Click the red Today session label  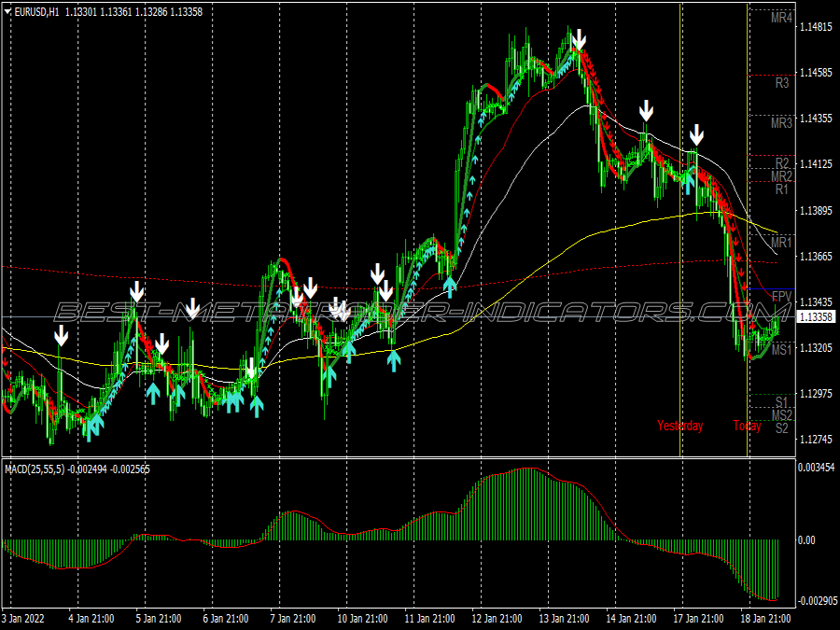(747, 426)
